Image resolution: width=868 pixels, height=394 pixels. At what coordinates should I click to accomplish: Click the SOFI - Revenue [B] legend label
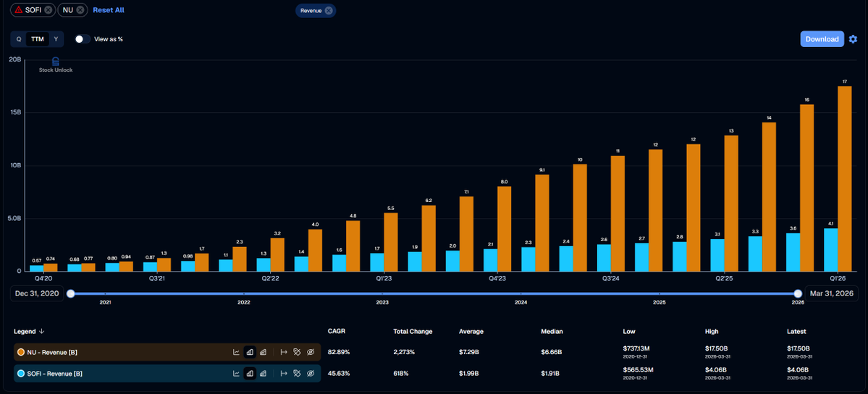(55, 374)
